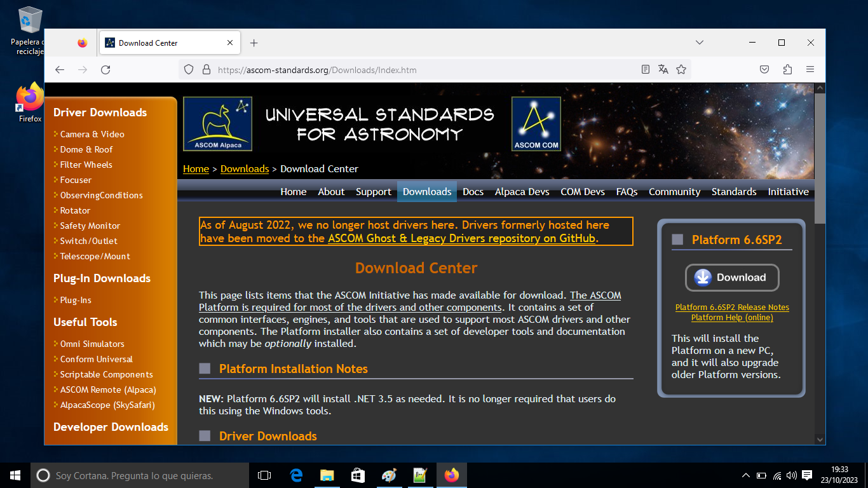
Task: Click the translate page icon
Action: (663, 69)
